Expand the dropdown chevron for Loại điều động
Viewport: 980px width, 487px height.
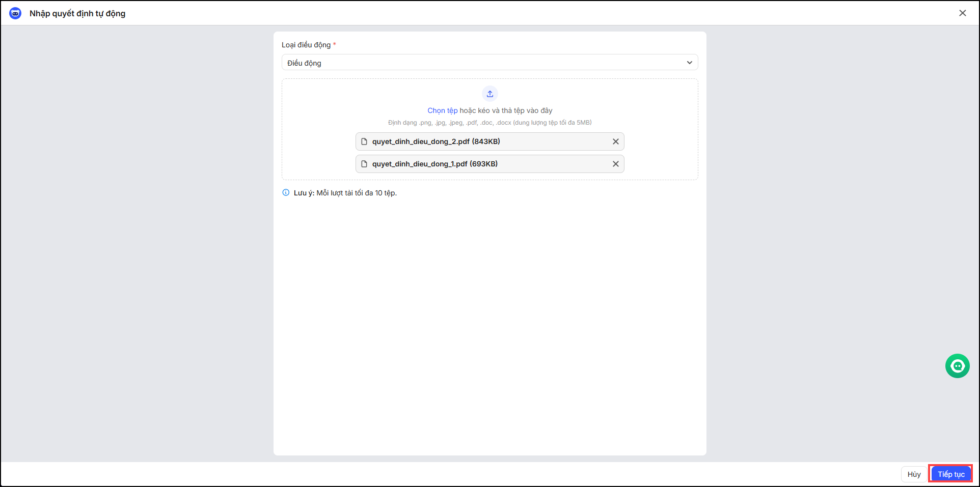(x=689, y=63)
